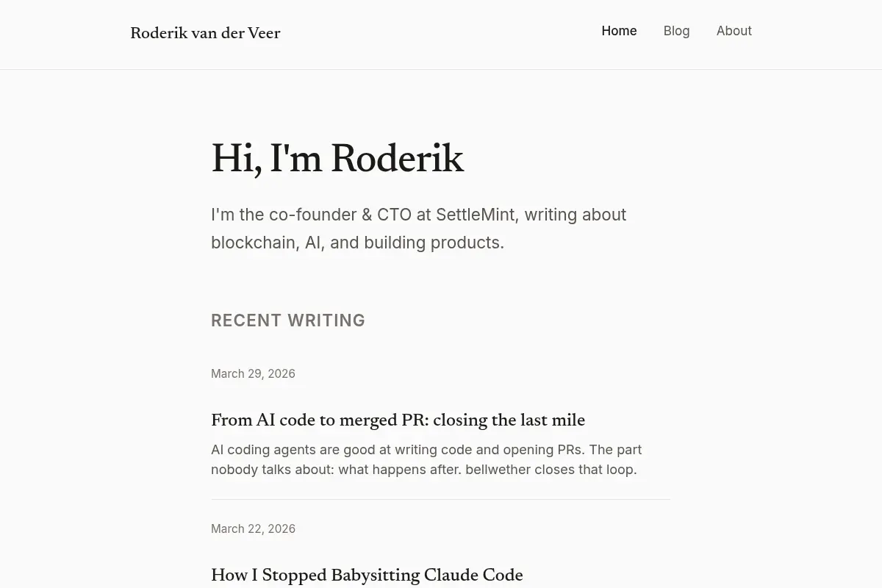Click the Roderik van der Veer site title
This screenshot has height=588, width=882.
pyautogui.click(x=205, y=34)
